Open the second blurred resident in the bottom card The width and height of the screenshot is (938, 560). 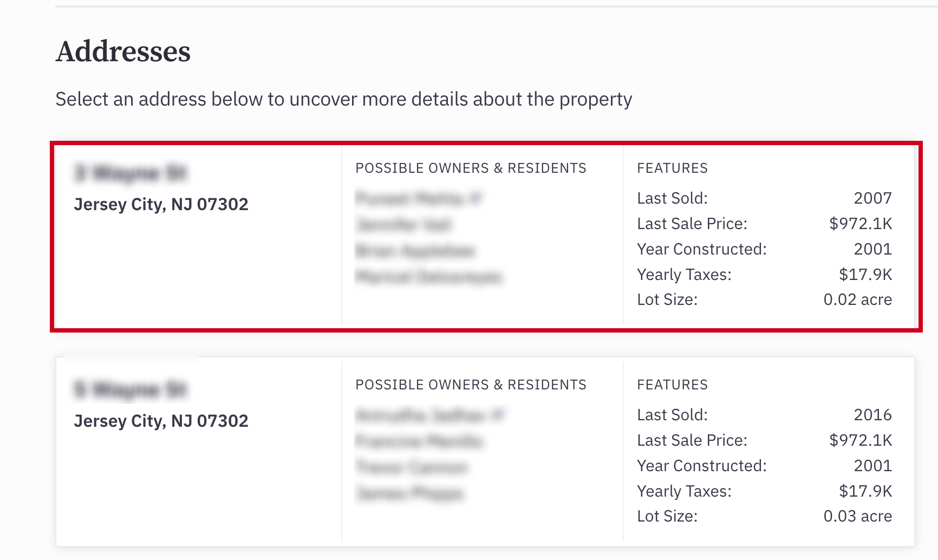[419, 441]
